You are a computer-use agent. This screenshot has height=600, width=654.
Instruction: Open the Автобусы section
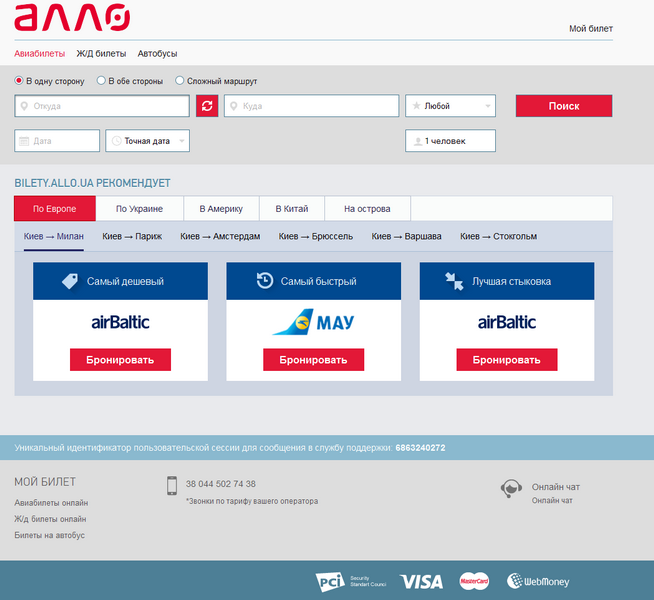coord(158,53)
